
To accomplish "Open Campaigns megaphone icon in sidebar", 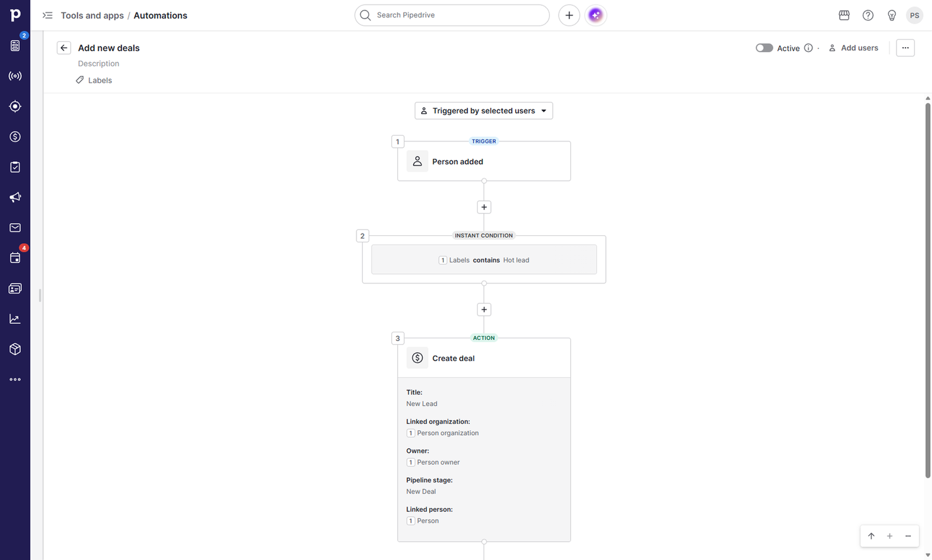I will (x=15, y=197).
